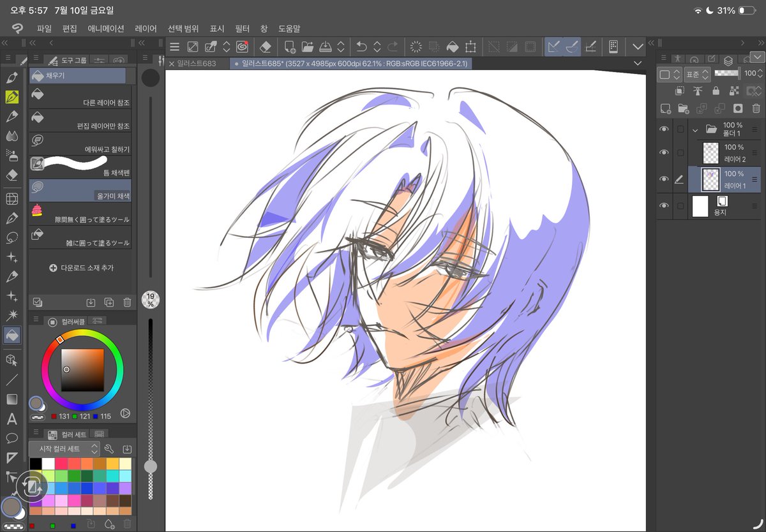
Task: Create a layer mask
Action: coord(738,108)
